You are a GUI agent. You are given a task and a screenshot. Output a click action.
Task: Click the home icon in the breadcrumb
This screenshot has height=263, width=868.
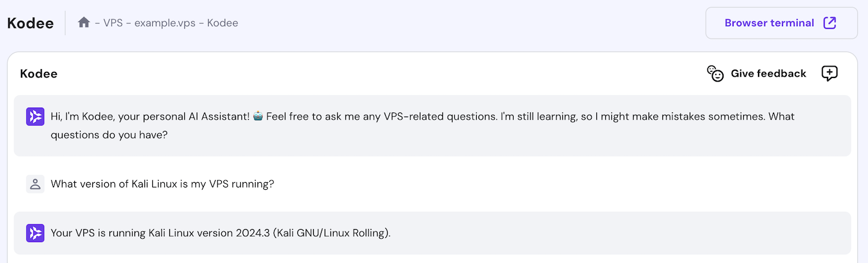pos(84,23)
